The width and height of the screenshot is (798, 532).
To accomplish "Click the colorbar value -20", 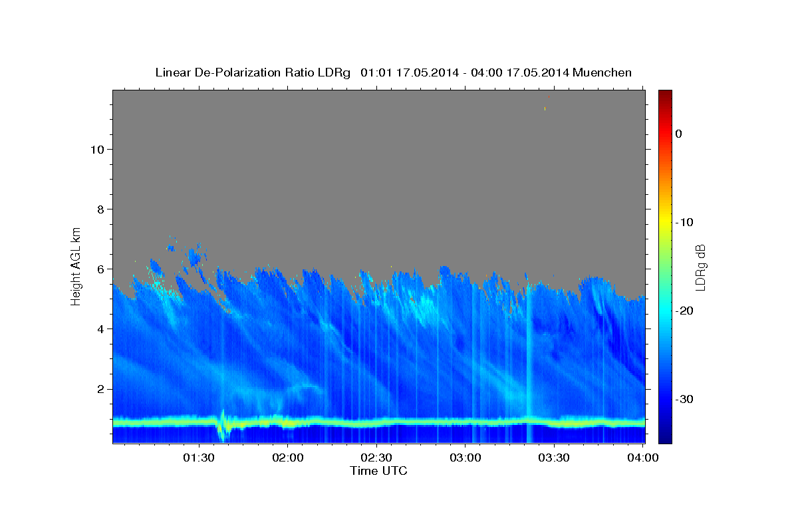I will click(x=684, y=311).
